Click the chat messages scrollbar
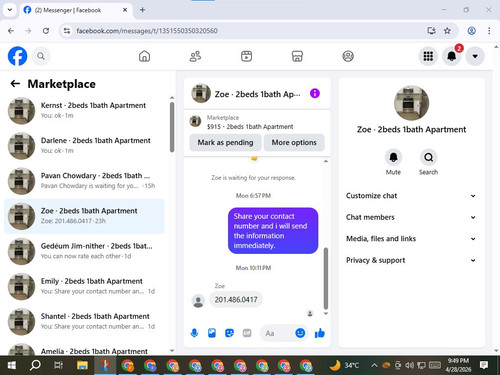Viewport: 500px width, 375px height. 326,278
